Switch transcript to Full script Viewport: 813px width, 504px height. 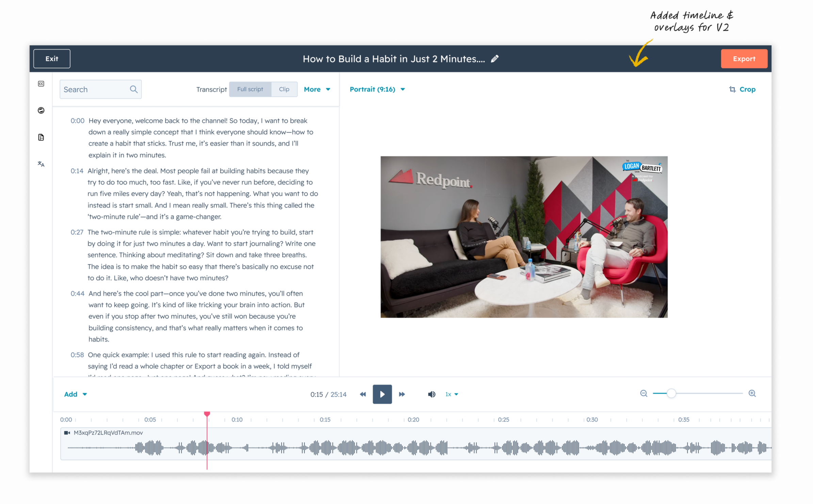pyautogui.click(x=250, y=89)
